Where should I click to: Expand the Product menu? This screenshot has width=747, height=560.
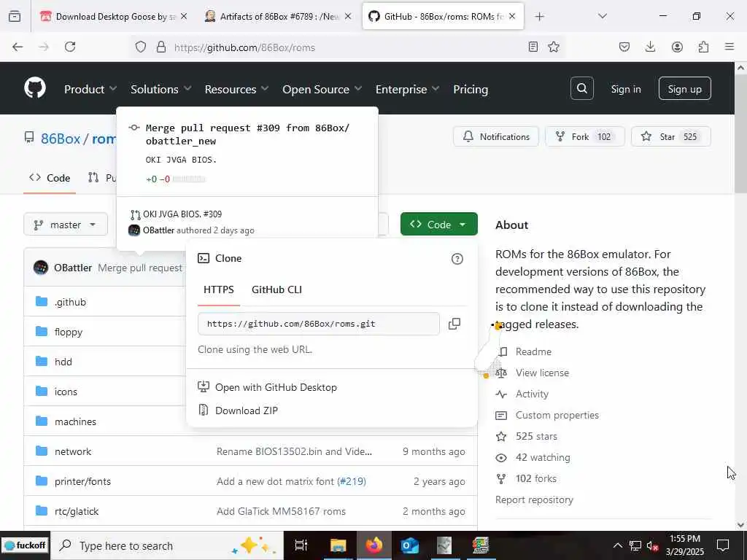(x=90, y=89)
